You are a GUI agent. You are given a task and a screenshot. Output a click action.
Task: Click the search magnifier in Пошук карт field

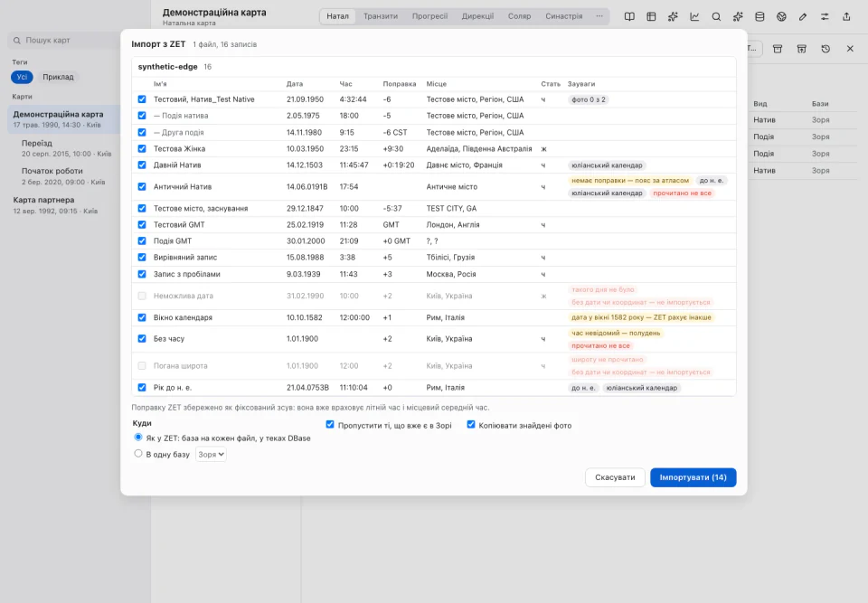click(17, 41)
